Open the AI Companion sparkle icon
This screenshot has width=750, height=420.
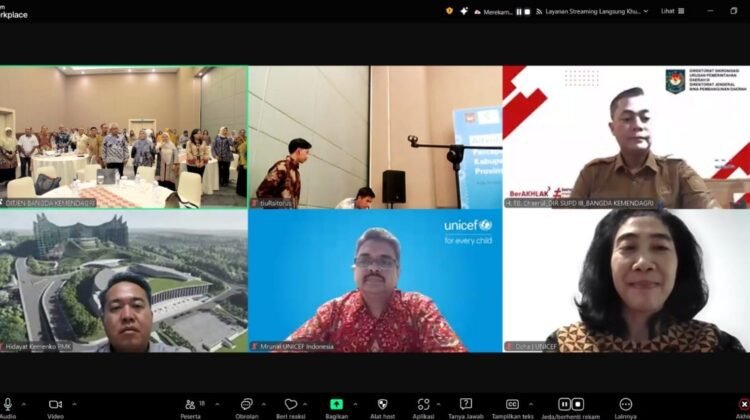click(463, 11)
